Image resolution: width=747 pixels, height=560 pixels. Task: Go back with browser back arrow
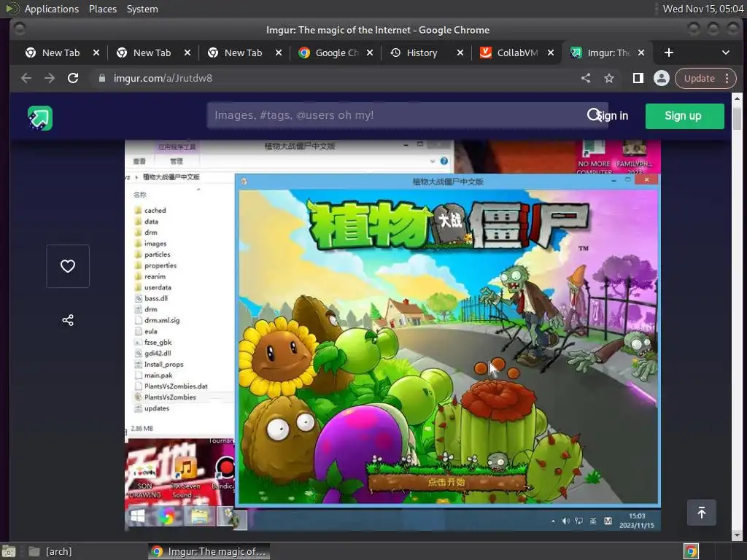26,78
